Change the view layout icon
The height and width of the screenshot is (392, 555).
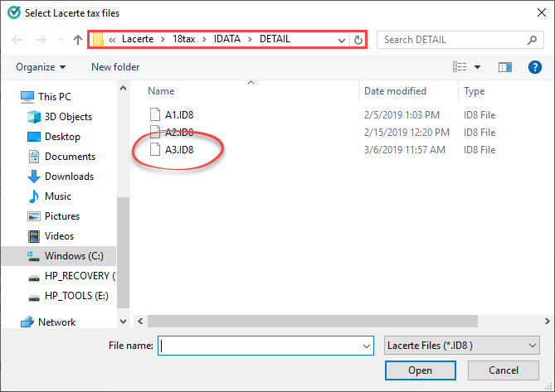pos(460,67)
